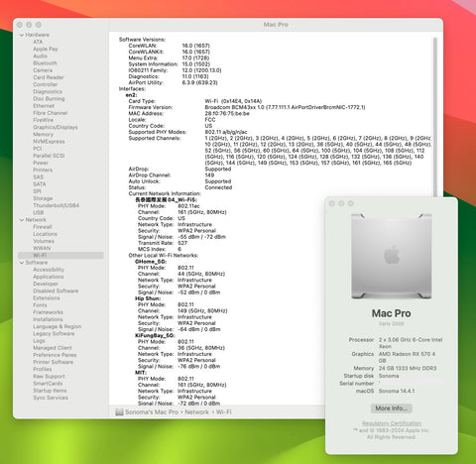Select Thunderbolt/USB4 in the sidebar
Viewport: 476px width, 464px height.
tap(56, 205)
